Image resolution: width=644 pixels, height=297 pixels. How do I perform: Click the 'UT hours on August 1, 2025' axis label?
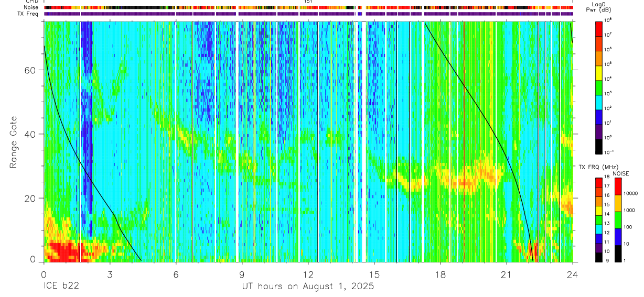tap(308, 287)
